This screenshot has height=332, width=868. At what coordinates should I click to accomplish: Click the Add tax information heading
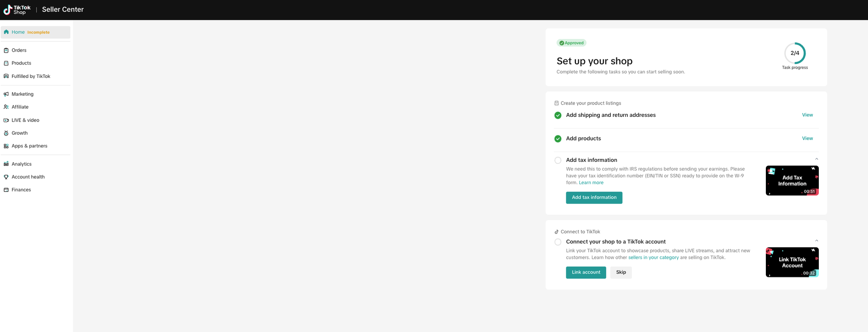tap(591, 160)
